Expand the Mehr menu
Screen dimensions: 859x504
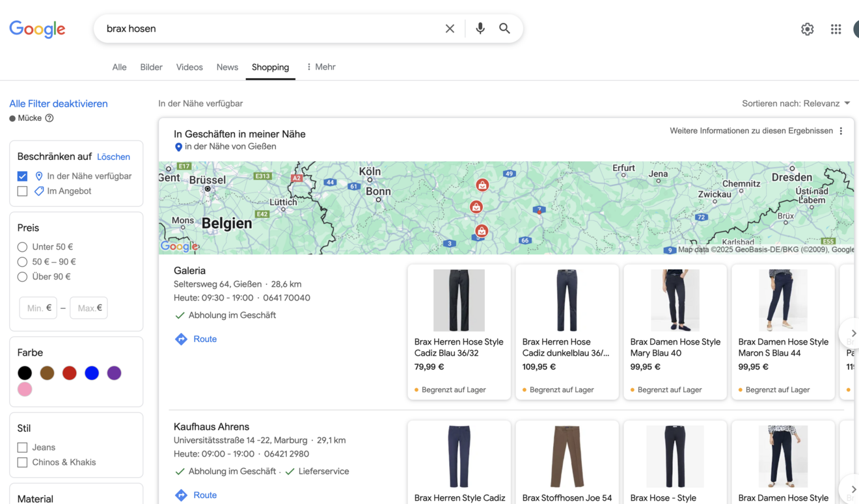[321, 67]
